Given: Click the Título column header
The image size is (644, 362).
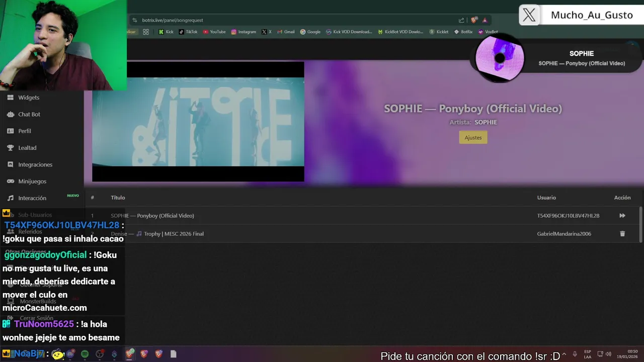Looking at the screenshot, I should point(118,198).
